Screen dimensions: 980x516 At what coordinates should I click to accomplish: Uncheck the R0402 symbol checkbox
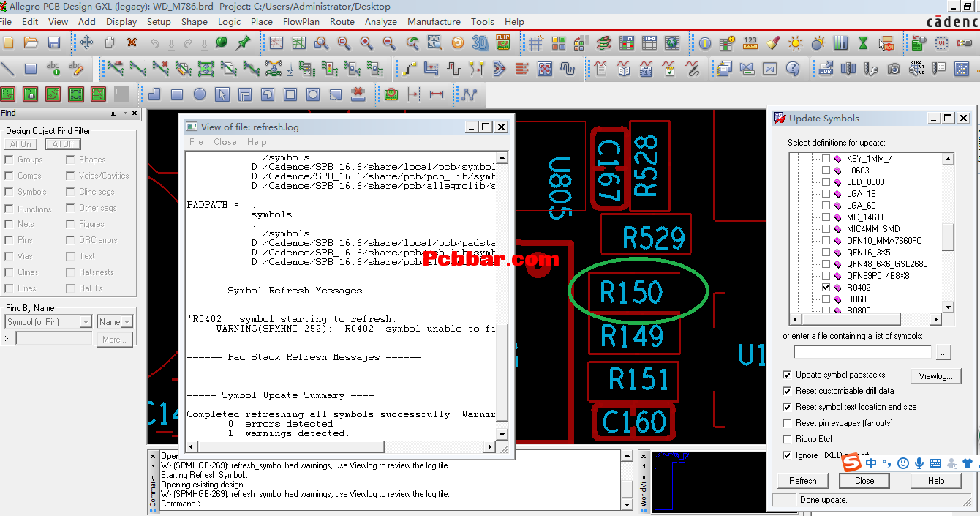tap(826, 288)
